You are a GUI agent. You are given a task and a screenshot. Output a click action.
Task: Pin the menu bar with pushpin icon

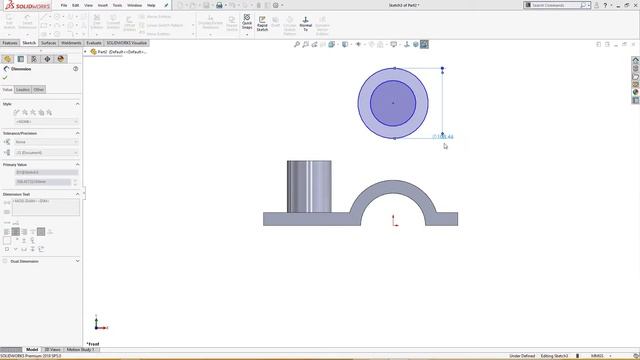coord(166,5)
